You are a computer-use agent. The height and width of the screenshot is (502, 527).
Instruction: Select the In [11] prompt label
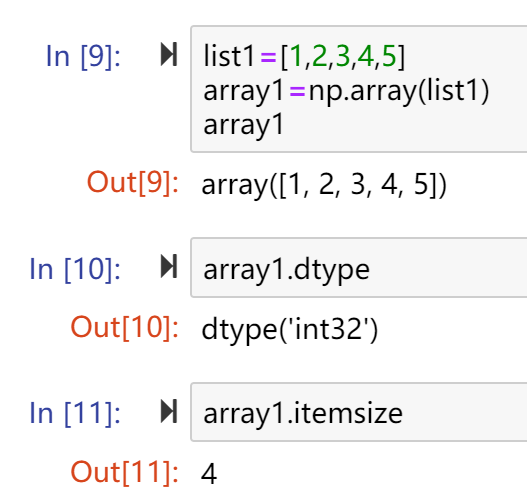pos(75,413)
